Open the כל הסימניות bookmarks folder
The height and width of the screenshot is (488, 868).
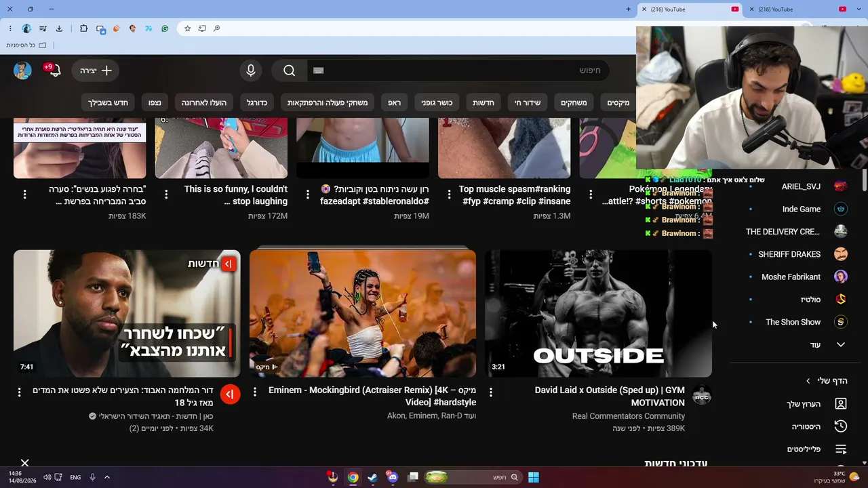[26, 45]
